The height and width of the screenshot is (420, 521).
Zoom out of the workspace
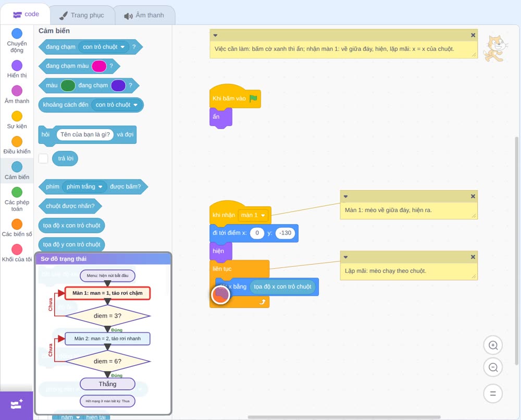click(493, 367)
